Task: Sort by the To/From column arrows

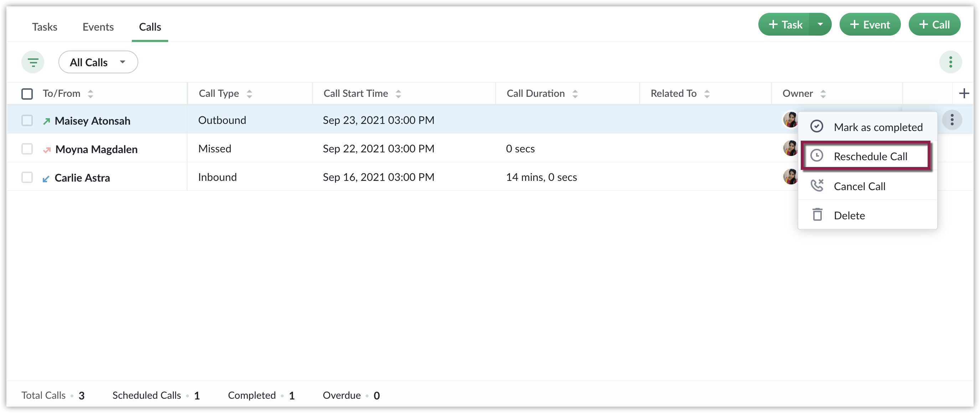Action: coord(90,94)
